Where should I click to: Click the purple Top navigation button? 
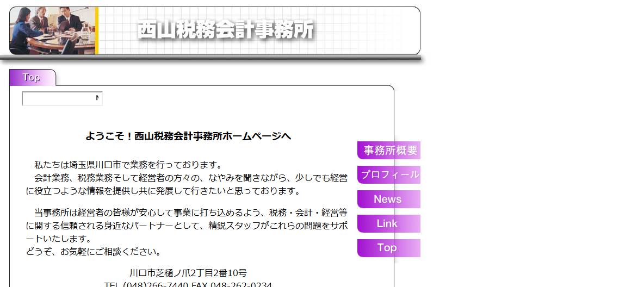pyautogui.click(x=388, y=248)
